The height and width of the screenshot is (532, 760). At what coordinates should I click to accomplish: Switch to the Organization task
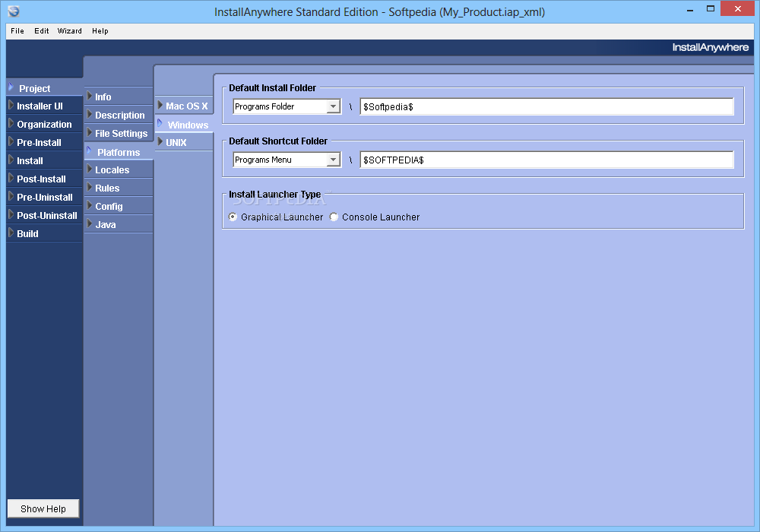point(44,125)
